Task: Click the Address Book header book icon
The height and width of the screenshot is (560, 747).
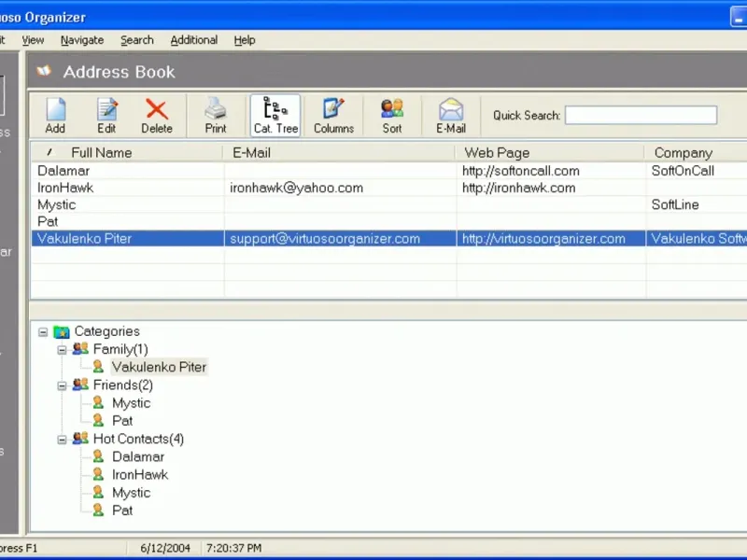Action: point(44,72)
